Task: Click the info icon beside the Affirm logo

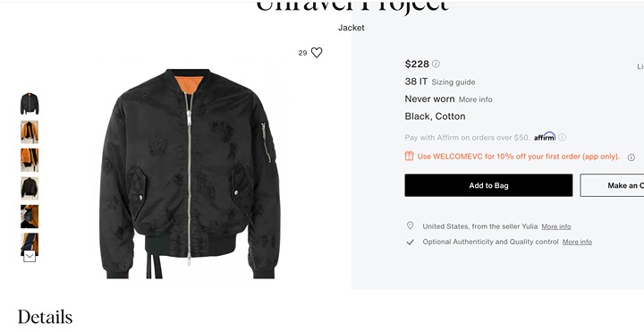Action: point(563,137)
